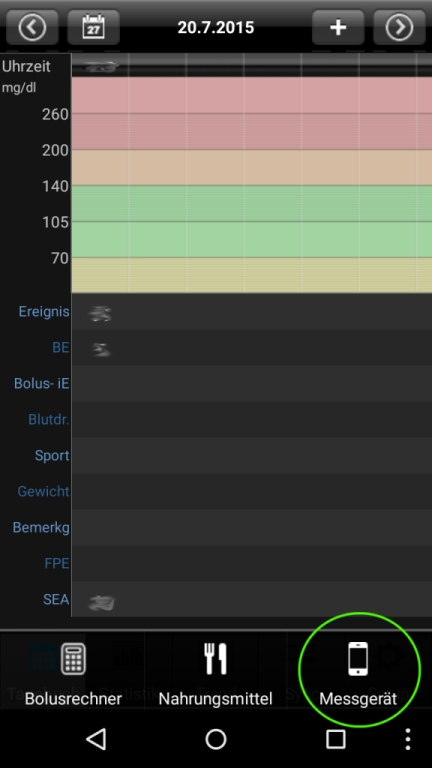The image size is (432, 768).
Task: Add a new entry with plus button
Action: [x=338, y=27]
